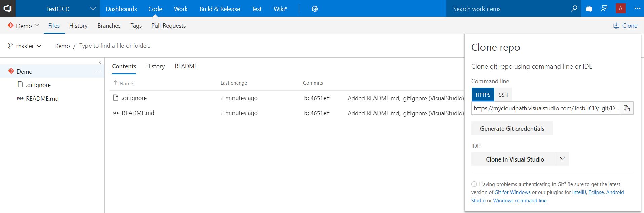
Task: Open the Build & Release menu
Action: pos(219,9)
